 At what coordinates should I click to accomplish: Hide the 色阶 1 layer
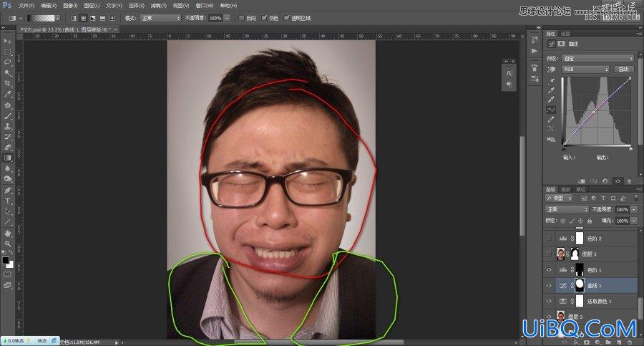[549, 269]
